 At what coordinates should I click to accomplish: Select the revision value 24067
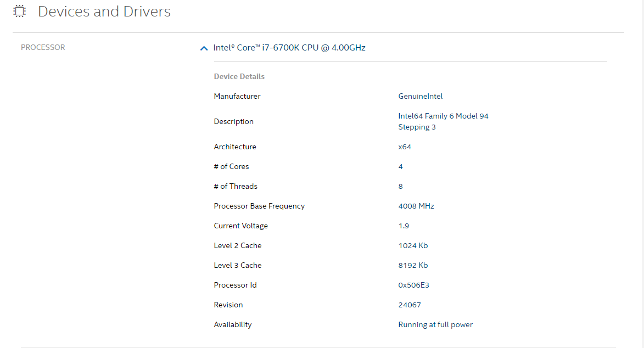410,305
